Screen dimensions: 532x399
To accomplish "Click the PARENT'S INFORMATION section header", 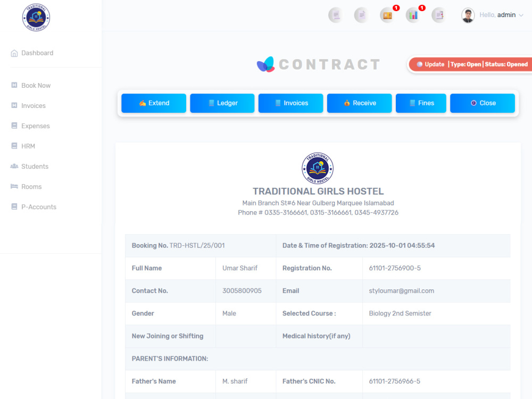I will 170,359.
